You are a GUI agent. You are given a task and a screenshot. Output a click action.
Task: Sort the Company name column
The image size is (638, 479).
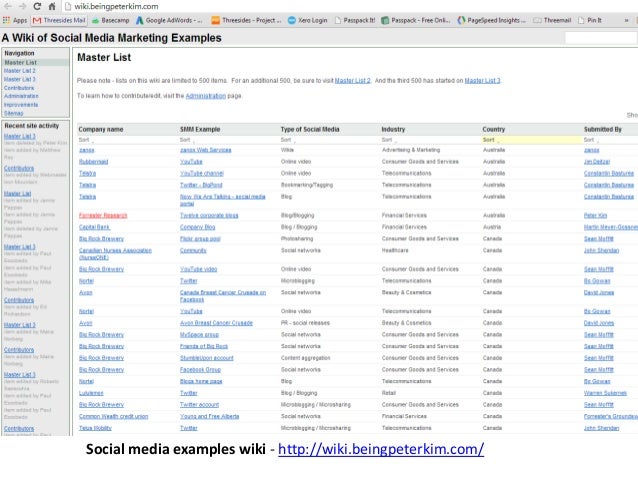[84, 140]
